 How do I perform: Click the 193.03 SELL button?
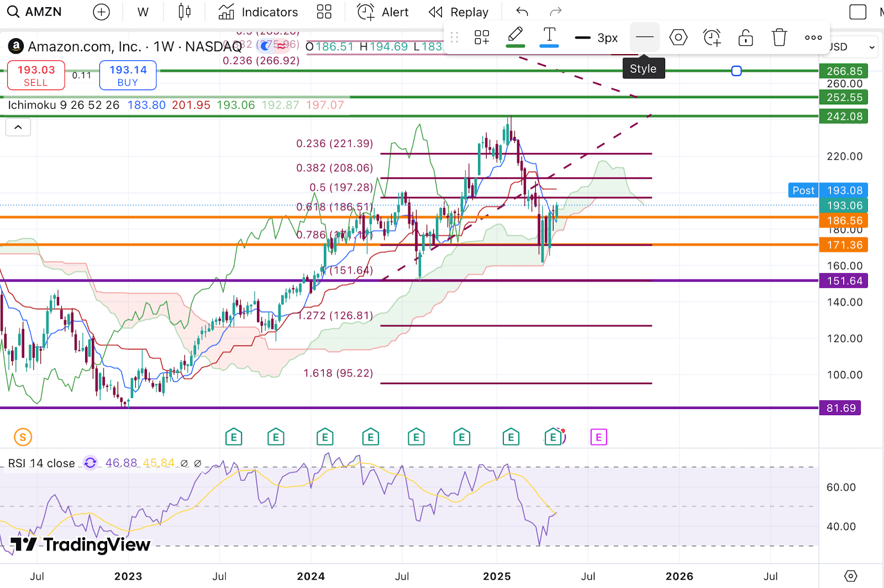pyautogui.click(x=36, y=76)
